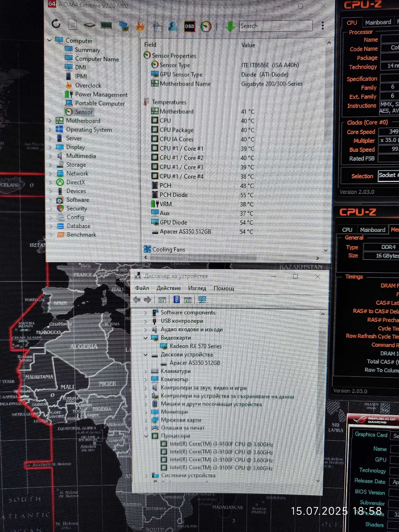Screen dimensions: 399x532
Task: Click the Field column header in AIDA64
Action: 150,45
